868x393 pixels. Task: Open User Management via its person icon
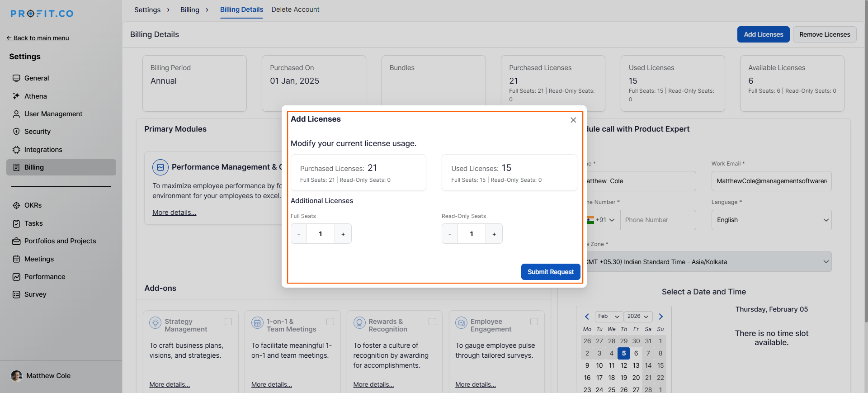(x=16, y=114)
